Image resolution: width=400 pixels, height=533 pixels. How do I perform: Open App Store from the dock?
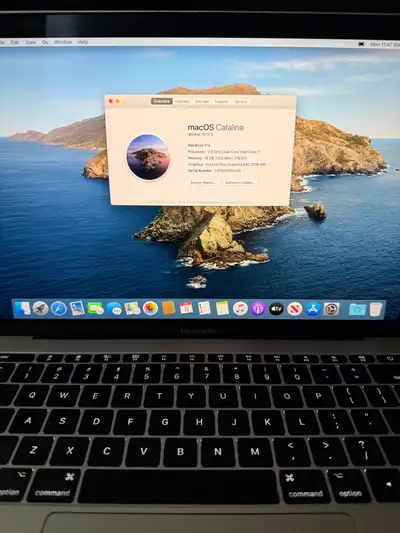coord(313,309)
